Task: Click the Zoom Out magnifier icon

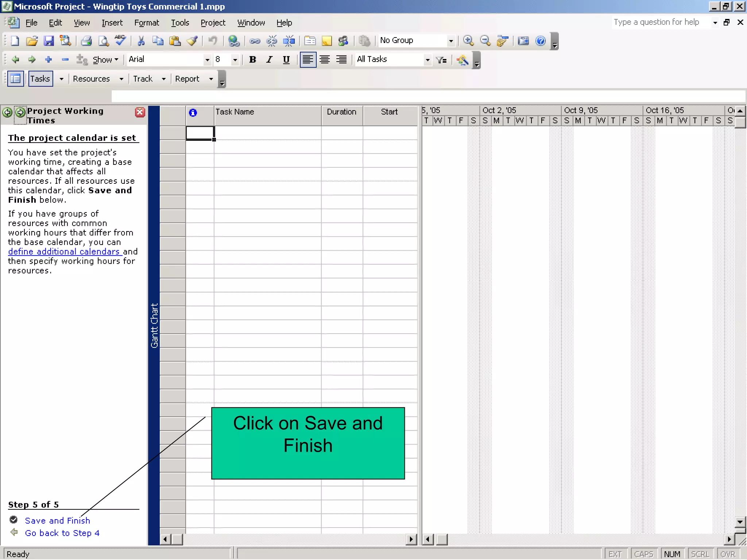Action: 485,41
